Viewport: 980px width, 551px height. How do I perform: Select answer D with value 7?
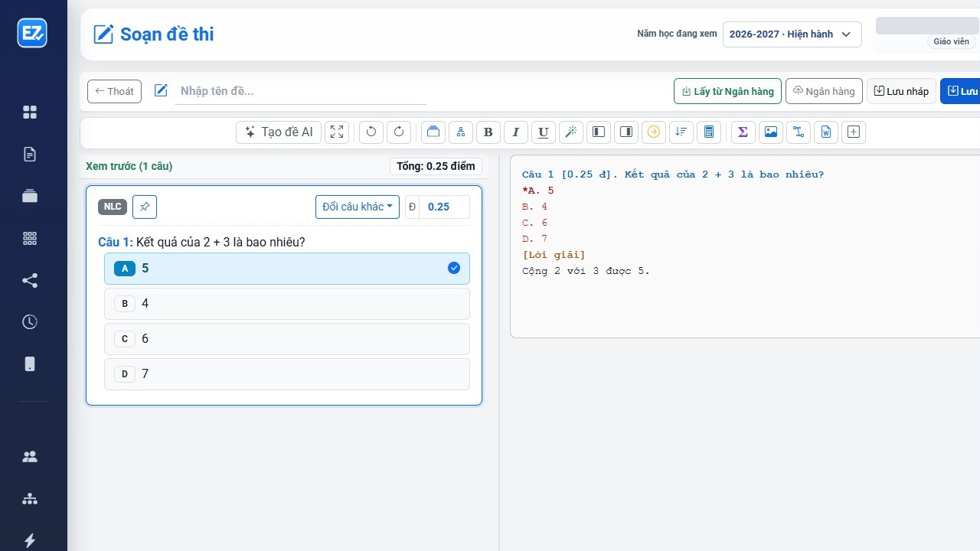click(287, 374)
